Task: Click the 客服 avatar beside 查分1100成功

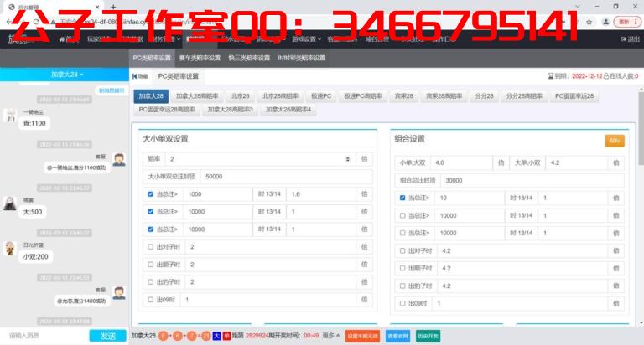Action: pos(119,160)
